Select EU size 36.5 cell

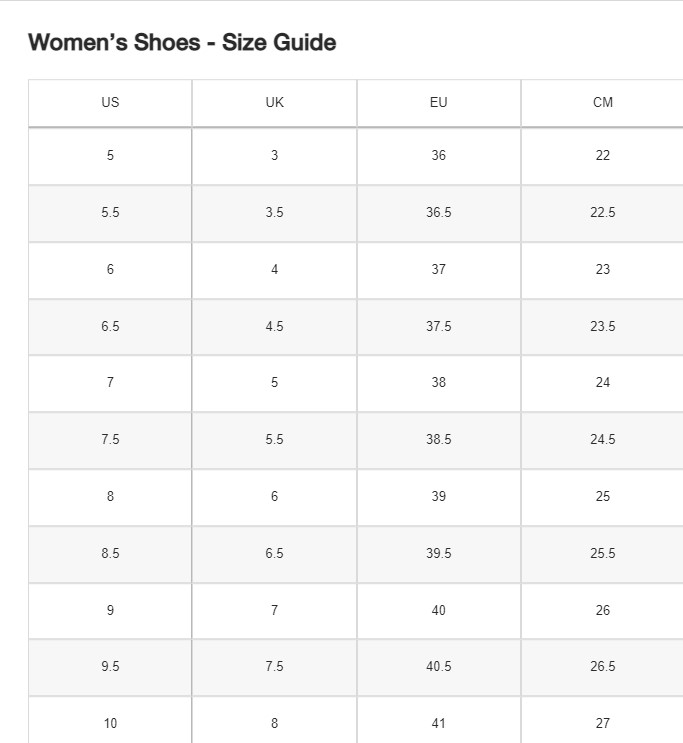click(438, 213)
